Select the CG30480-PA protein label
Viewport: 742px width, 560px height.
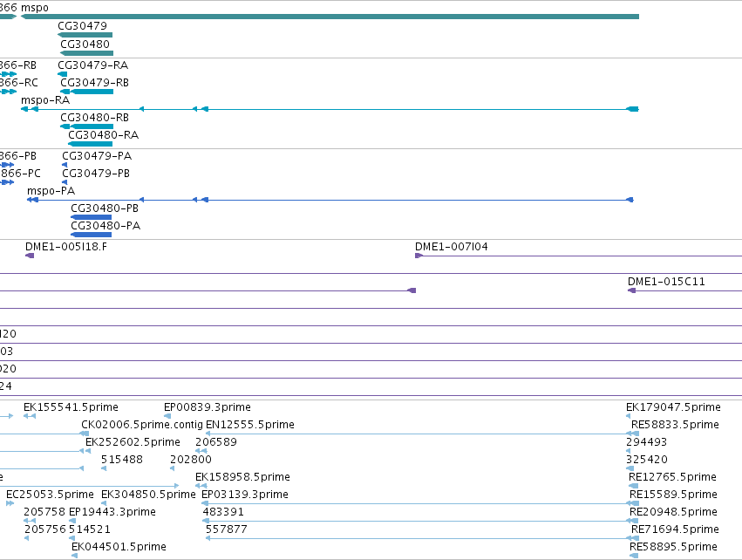(106, 226)
